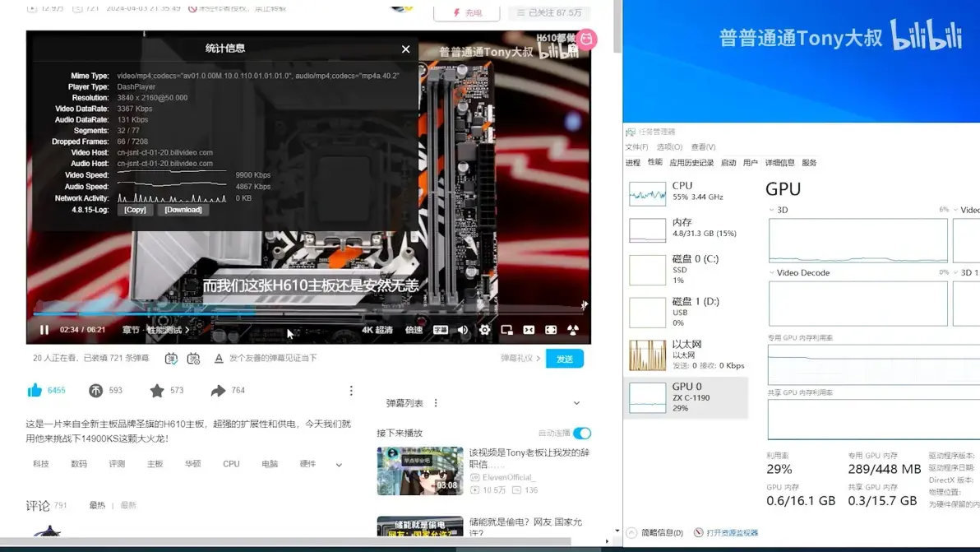Toggle wide-screen mode icon
This screenshot has height=552, width=980.
coord(529,329)
